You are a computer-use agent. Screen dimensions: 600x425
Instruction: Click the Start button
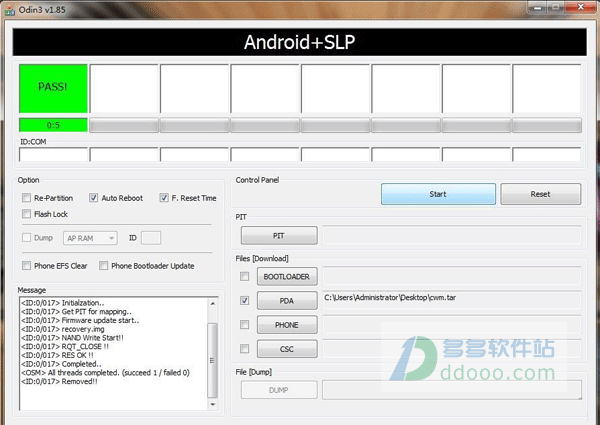point(438,194)
